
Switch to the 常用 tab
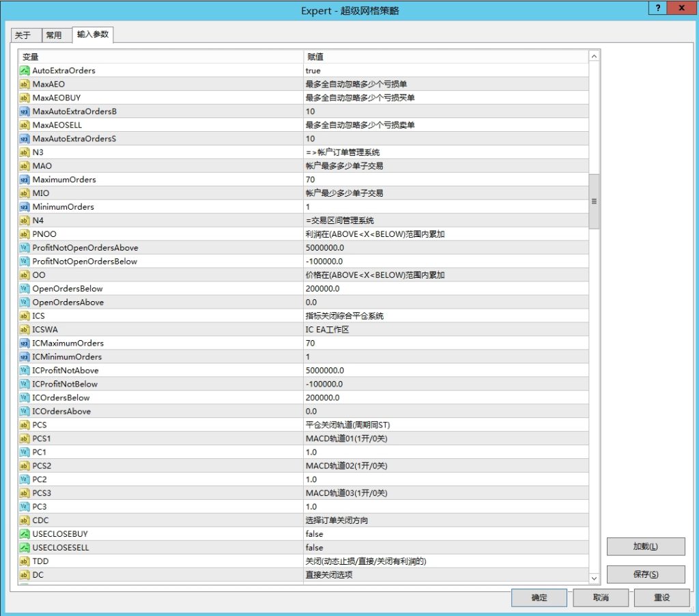pos(56,35)
